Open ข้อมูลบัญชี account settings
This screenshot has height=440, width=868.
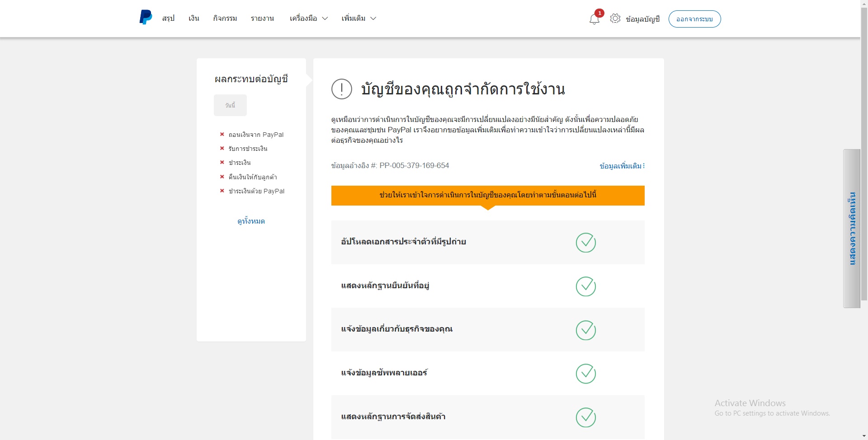point(643,19)
